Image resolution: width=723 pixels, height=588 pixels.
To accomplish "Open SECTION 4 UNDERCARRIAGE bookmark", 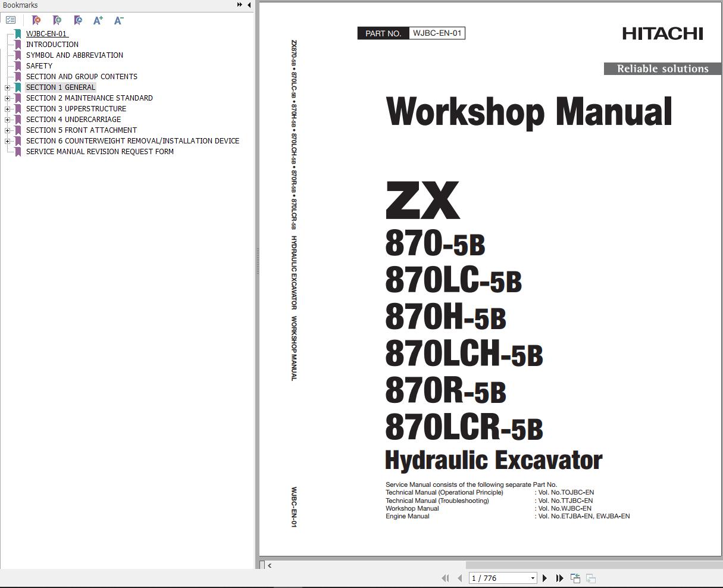I will pyautogui.click(x=73, y=120).
